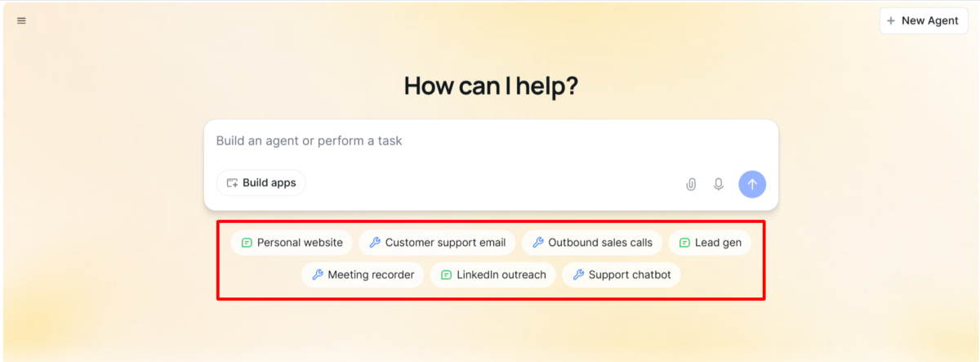Select the LinkedIn outreach suggestion
Screen dimensions: 980x362
493,275
